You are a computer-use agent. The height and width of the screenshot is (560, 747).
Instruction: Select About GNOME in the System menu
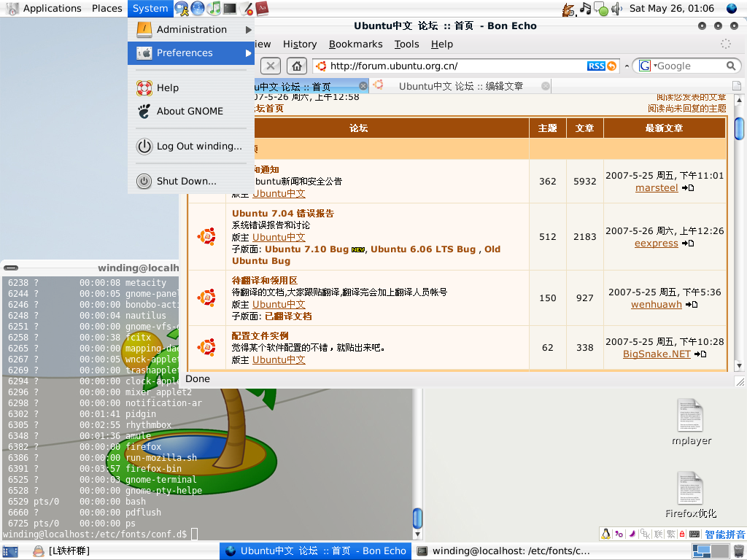191,111
